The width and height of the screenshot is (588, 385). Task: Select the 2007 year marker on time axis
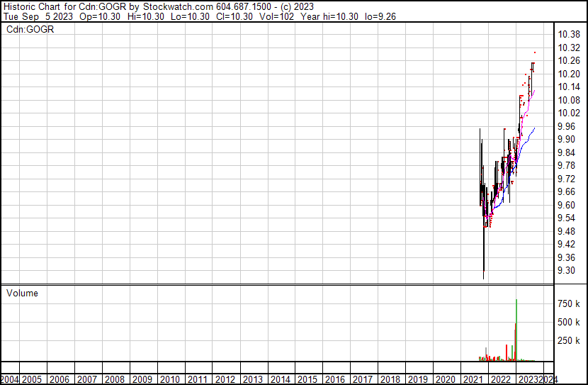(88, 379)
